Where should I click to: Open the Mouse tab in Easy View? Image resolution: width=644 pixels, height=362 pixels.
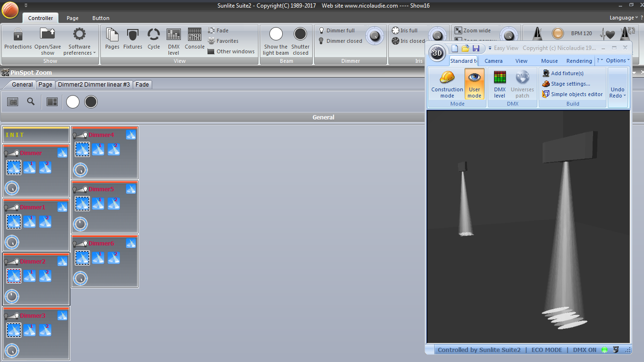[x=549, y=61]
